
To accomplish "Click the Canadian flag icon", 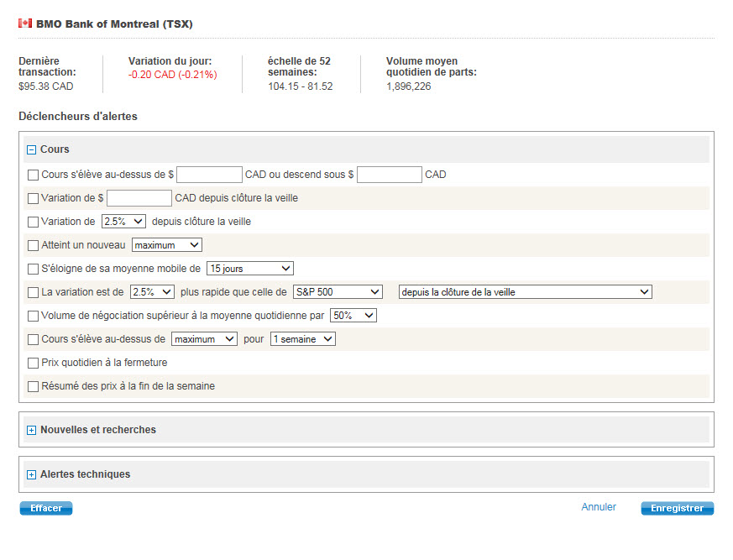I will (25, 24).
